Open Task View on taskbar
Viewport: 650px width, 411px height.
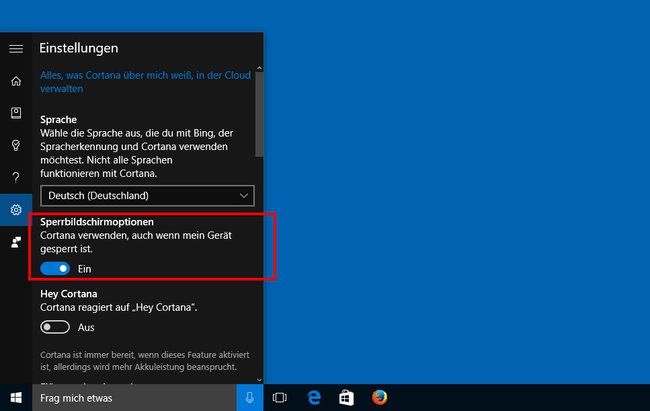point(280,398)
